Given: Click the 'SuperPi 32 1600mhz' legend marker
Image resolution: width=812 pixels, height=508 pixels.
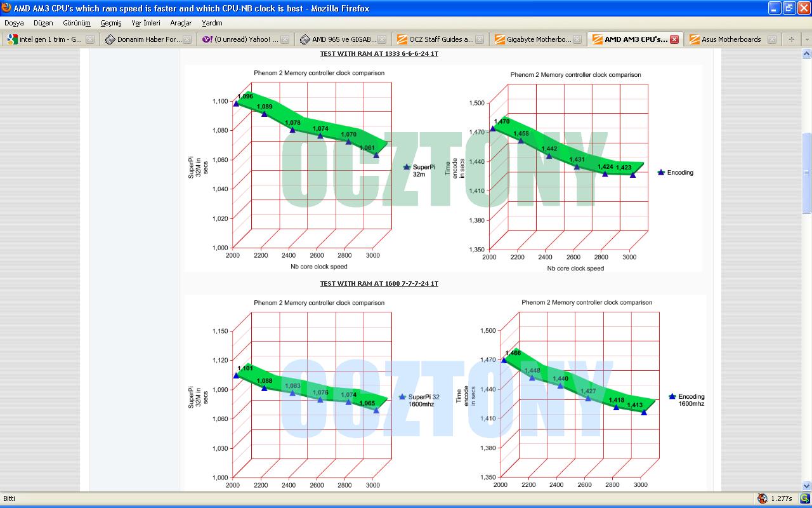Looking at the screenshot, I should tap(402, 397).
